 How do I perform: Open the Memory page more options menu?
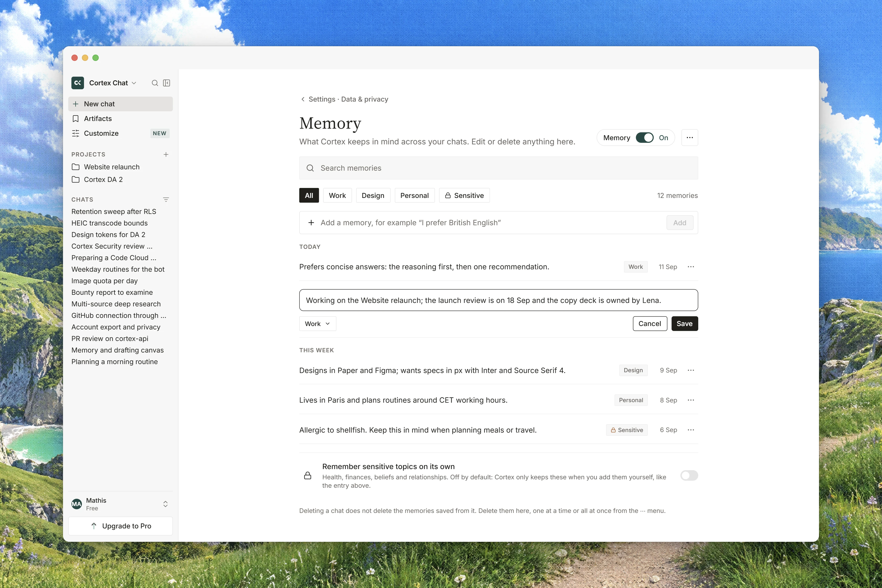pyautogui.click(x=690, y=138)
